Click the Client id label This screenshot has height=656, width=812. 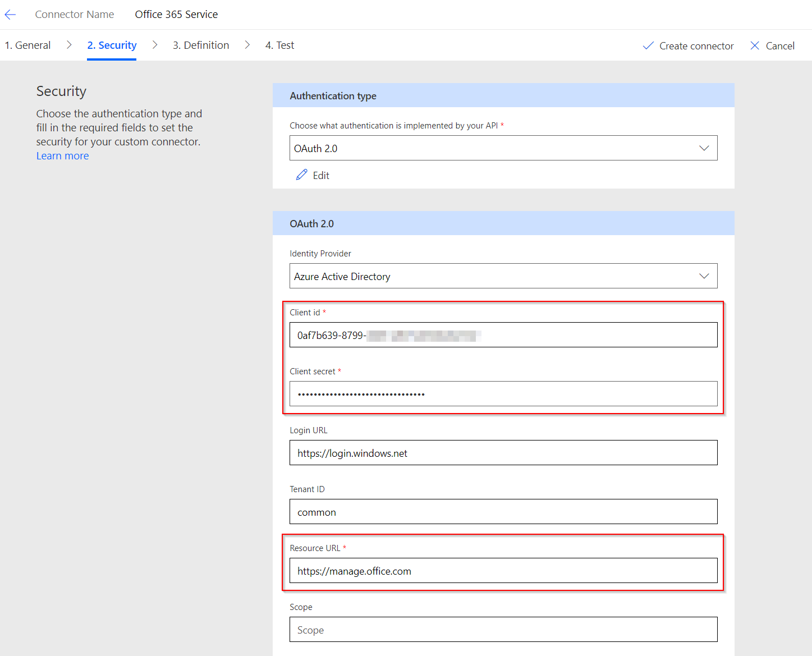(x=305, y=313)
